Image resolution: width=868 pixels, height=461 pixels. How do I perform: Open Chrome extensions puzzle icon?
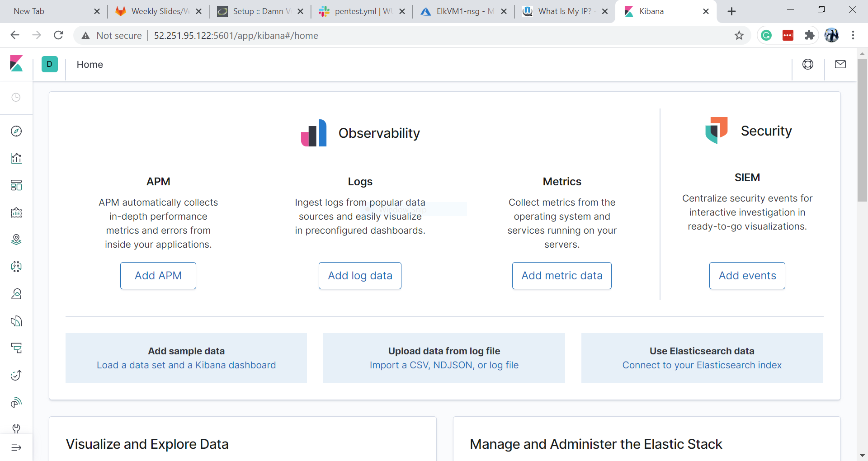pyautogui.click(x=810, y=35)
